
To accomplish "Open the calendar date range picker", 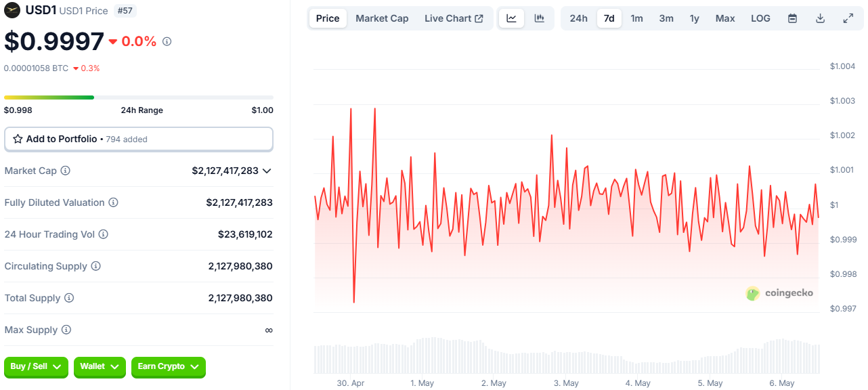I will coord(792,18).
